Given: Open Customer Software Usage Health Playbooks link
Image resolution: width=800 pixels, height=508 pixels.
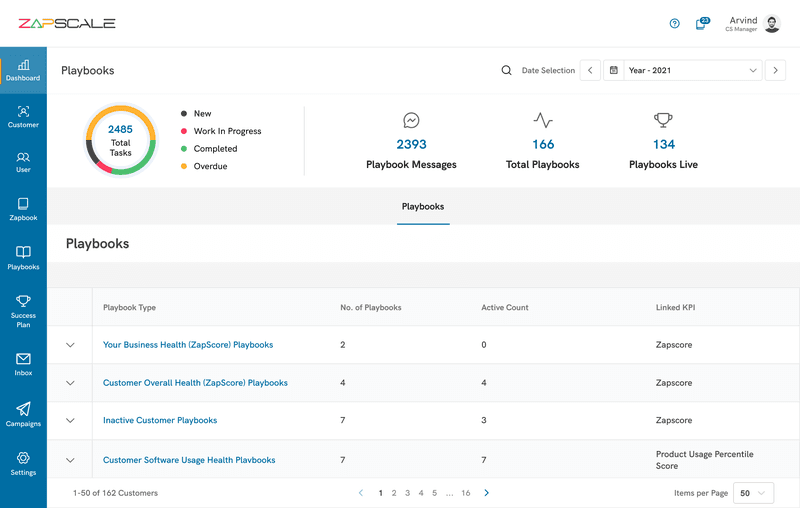Looking at the screenshot, I should 189,460.
